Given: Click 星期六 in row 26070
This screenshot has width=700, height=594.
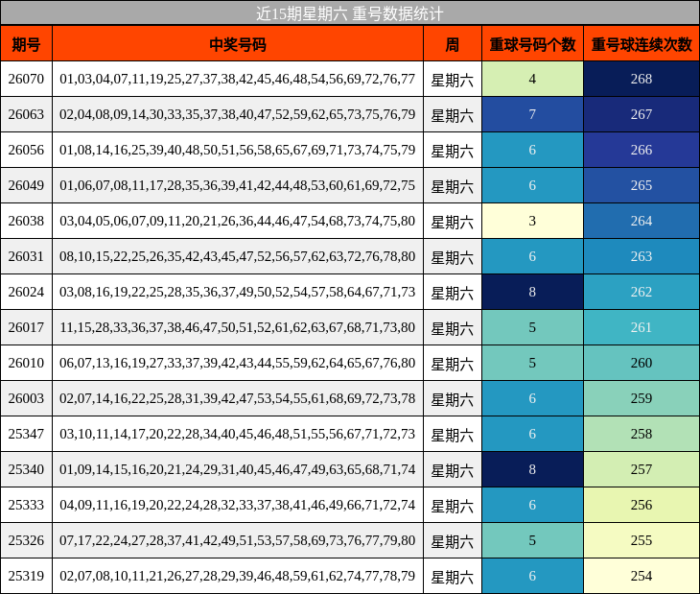Looking at the screenshot, I should (x=453, y=80).
